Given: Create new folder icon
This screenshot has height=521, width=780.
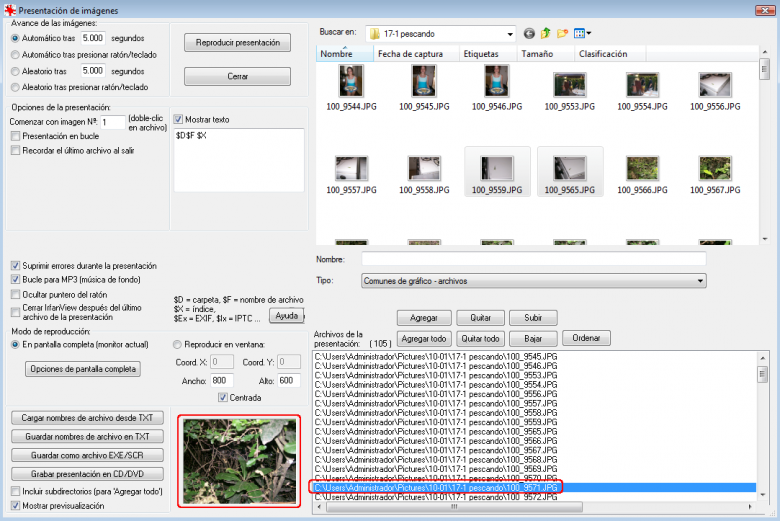Looking at the screenshot, I should 563,33.
